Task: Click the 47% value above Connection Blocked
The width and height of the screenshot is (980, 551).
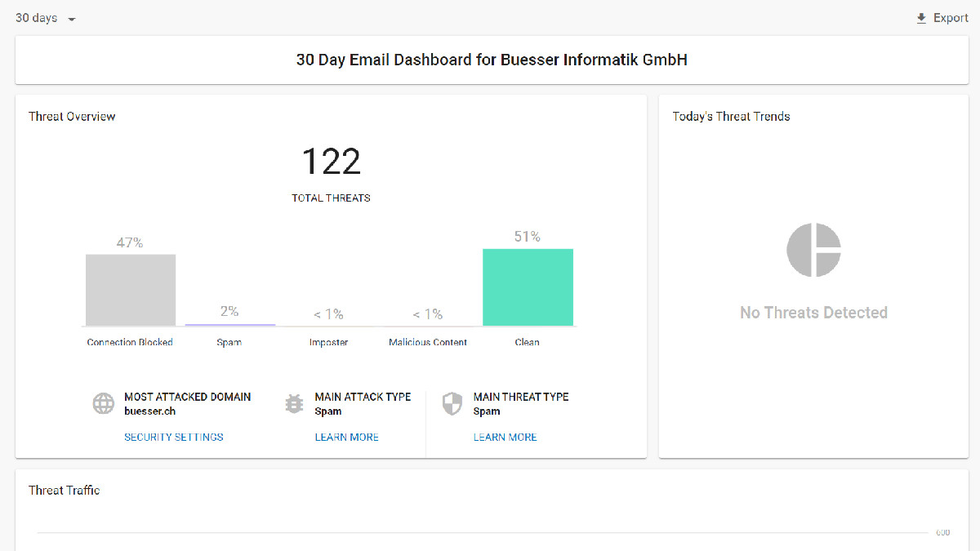Action: (x=130, y=242)
